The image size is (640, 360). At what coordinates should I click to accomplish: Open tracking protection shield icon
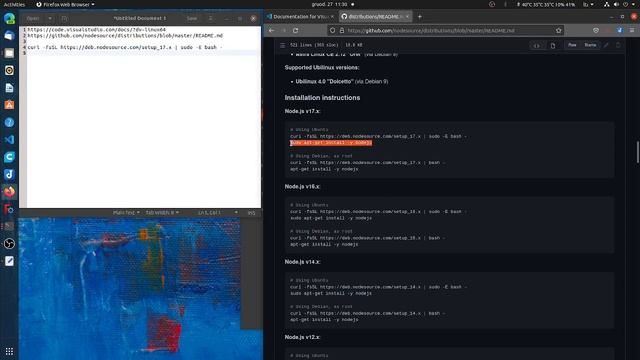click(332, 30)
